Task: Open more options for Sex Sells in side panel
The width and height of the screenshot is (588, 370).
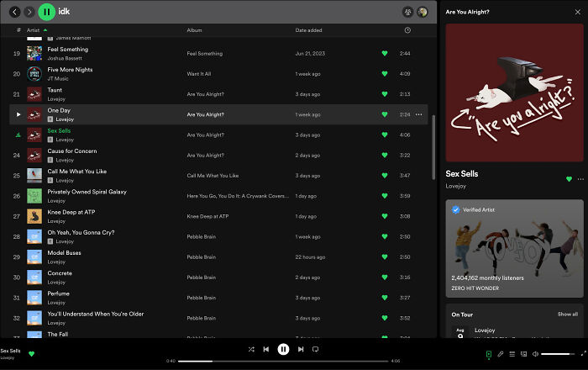Action: [x=580, y=179]
